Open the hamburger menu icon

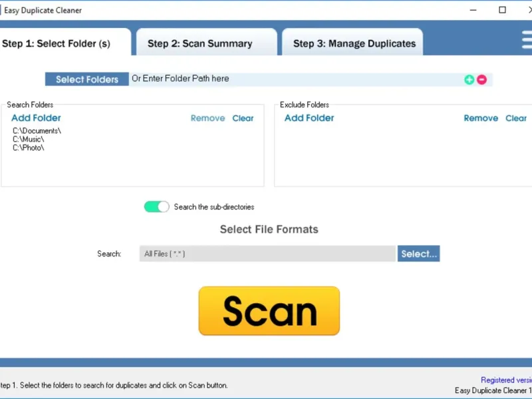tap(527, 40)
